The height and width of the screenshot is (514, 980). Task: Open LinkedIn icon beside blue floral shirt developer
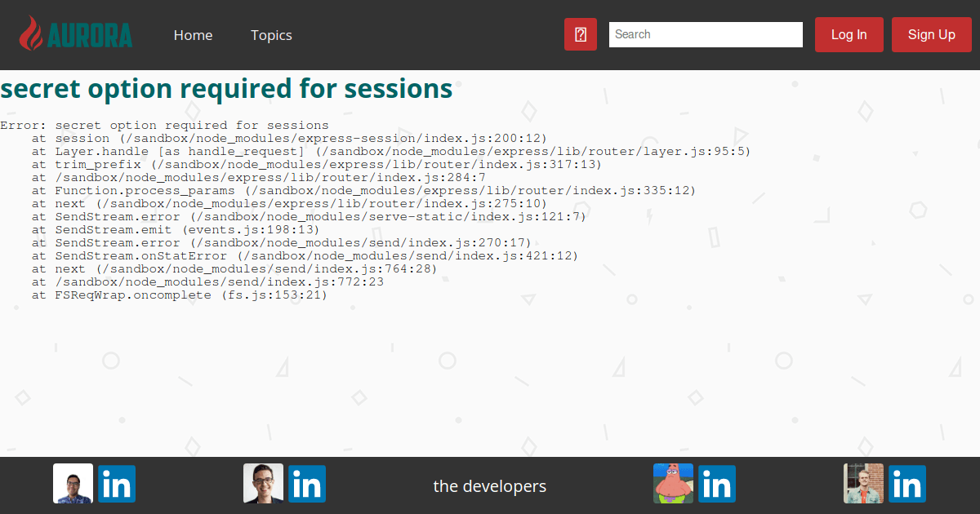pos(117,484)
